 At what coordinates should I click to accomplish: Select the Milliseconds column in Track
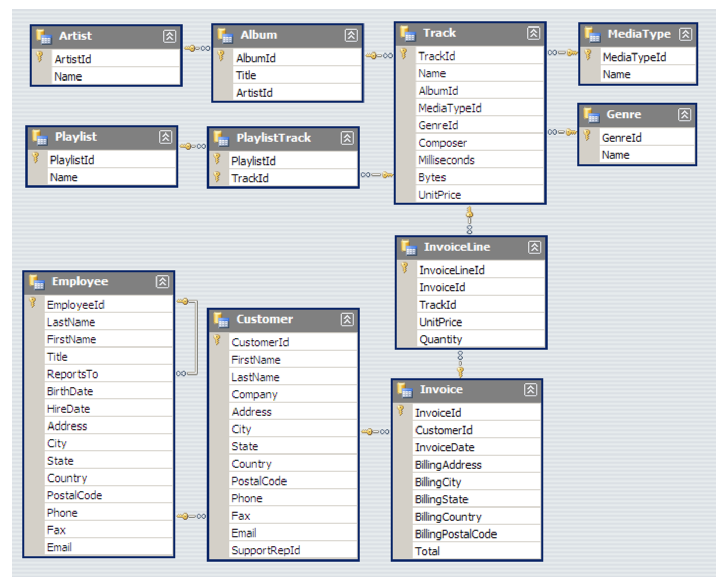(x=480, y=160)
